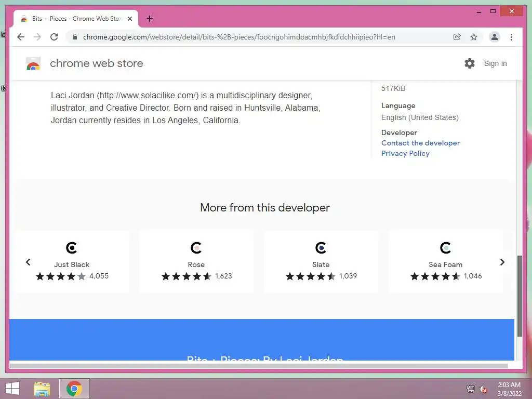Open the network tray icon
Screen dimensions: 532x399
pyautogui.click(x=470, y=389)
